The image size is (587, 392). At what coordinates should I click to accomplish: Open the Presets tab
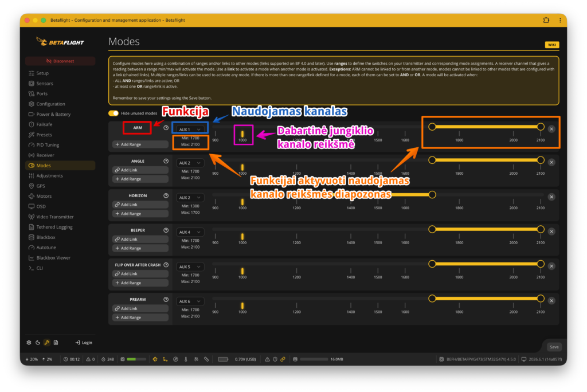[60, 135]
